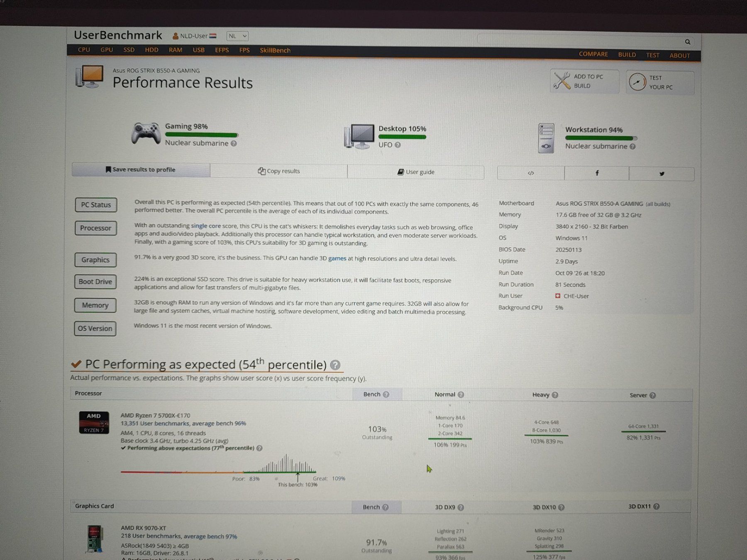Open the CPU menu tab
The width and height of the screenshot is (747, 560).
pos(84,50)
